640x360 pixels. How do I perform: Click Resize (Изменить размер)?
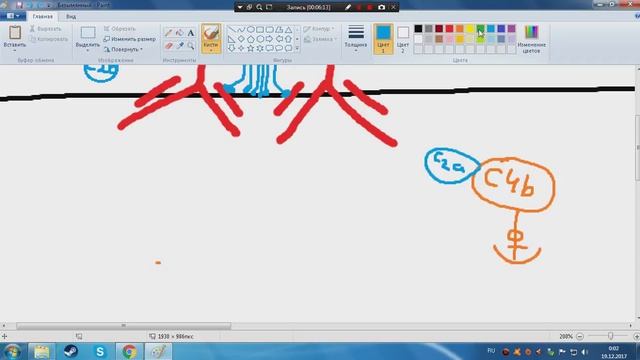pyautogui.click(x=129, y=39)
